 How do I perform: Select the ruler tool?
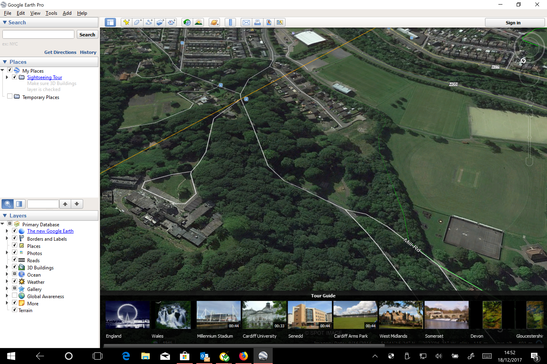[230, 22]
